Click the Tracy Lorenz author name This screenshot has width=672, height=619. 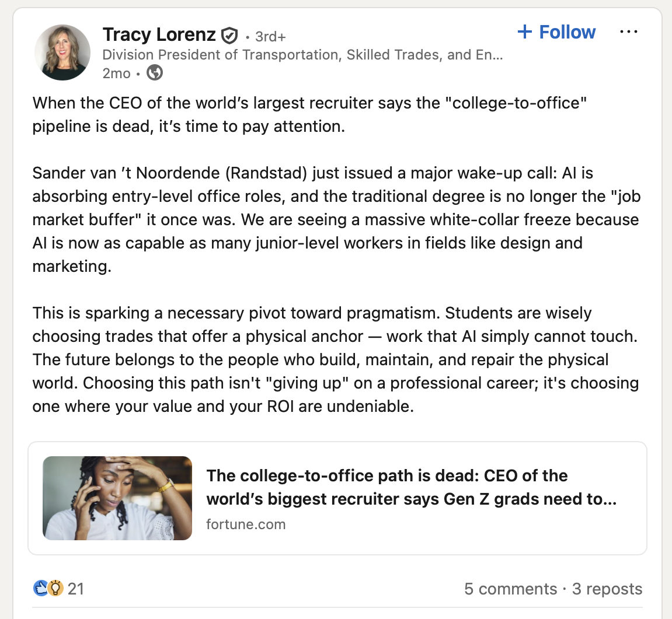tap(159, 35)
